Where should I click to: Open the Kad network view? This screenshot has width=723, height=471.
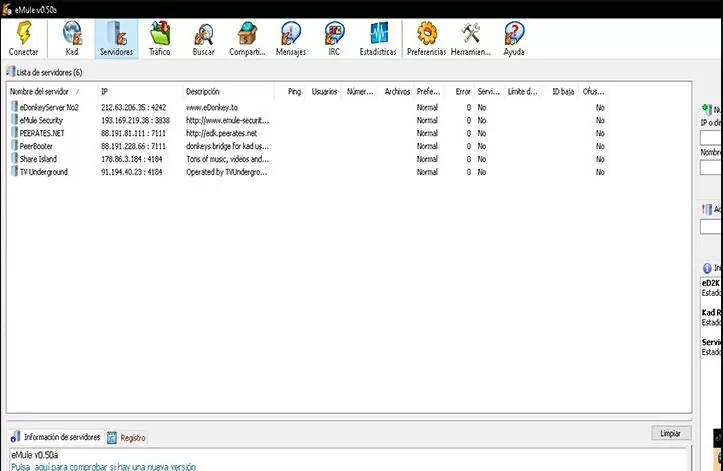[x=72, y=38]
